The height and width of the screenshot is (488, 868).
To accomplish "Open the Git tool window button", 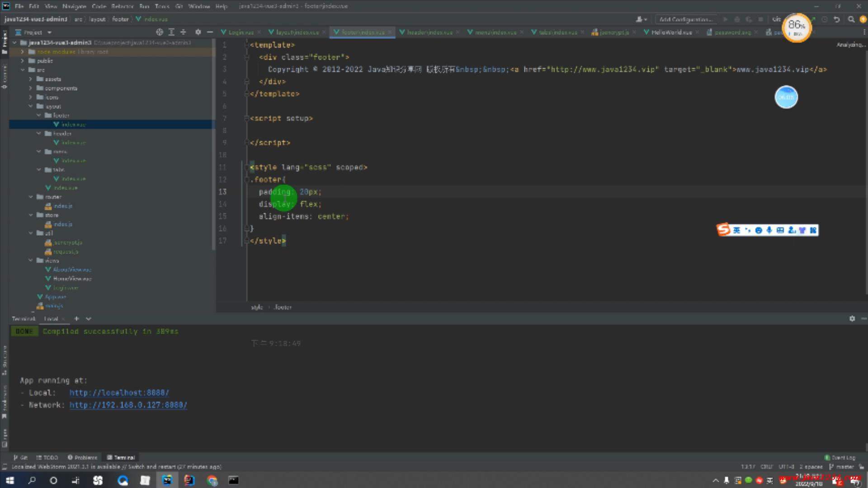I will pyautogui.click(x=20, y=457).
